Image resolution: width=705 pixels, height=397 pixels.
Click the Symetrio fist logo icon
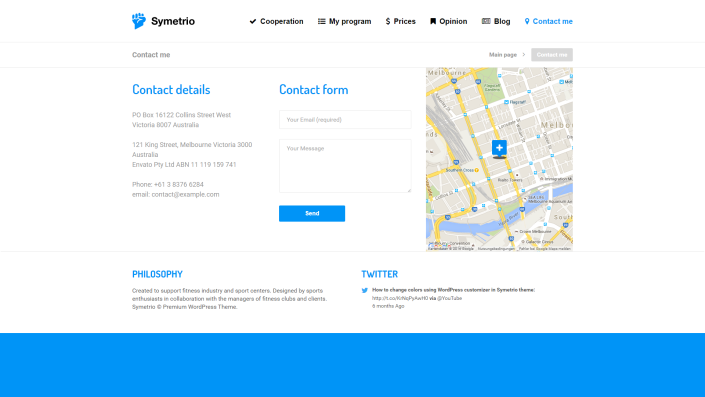[x=139, y=21]
